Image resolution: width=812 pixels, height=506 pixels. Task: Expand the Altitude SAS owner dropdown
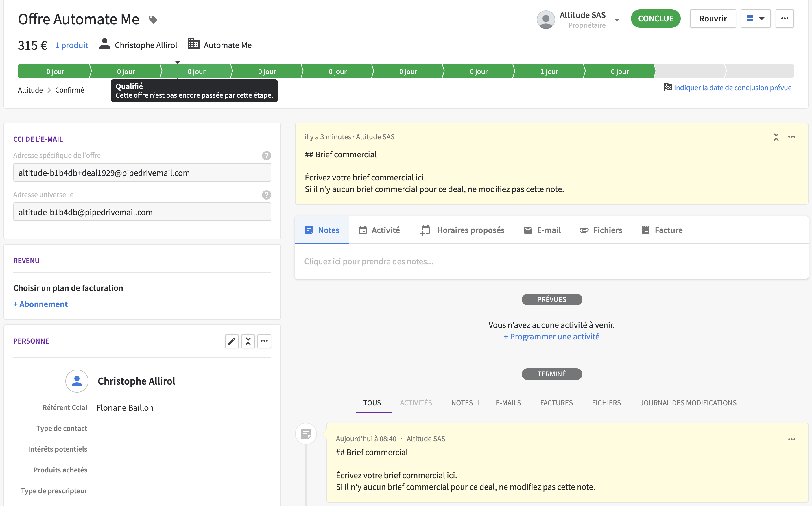617,20
